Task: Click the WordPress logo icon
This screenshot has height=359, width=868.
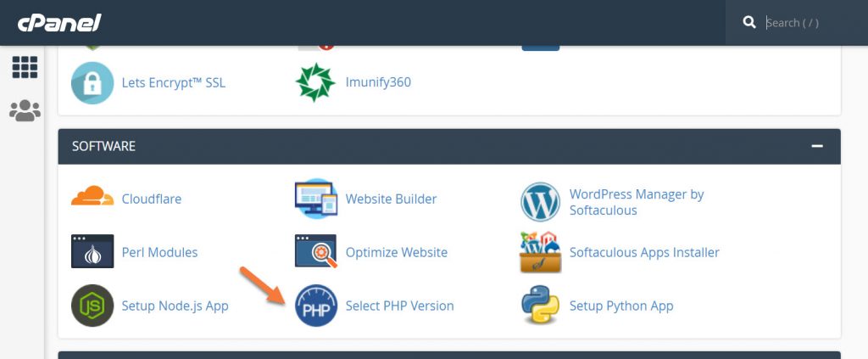Action: [540, 202]
